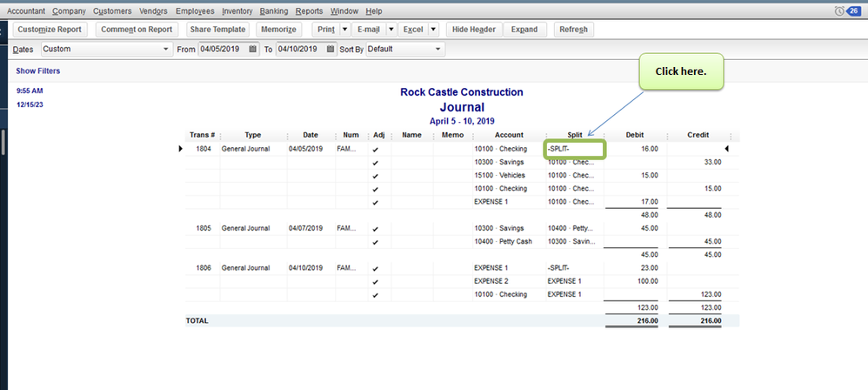Click the 10300 · Savings account under transaction 1804
Image resolution: width=868 pixels, height=390 pixels.
point(498,162)
